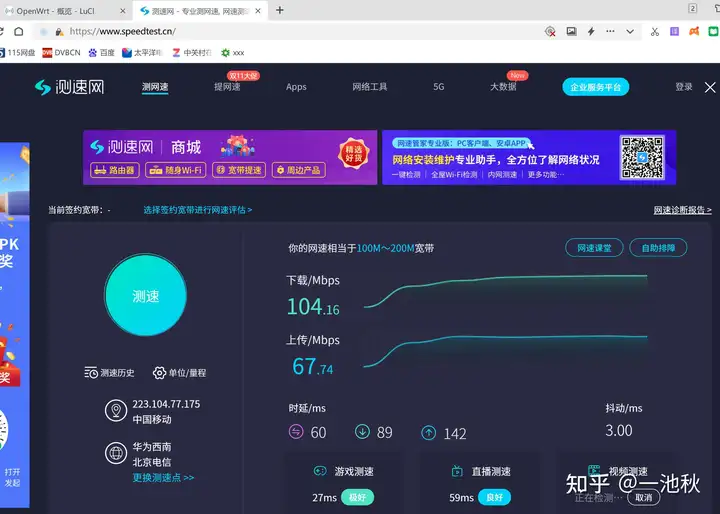Screen dimensions: 720x514
Task: Click the 精选好货 badge on banner
Action: pyautogui.click(x=354, y=154)
